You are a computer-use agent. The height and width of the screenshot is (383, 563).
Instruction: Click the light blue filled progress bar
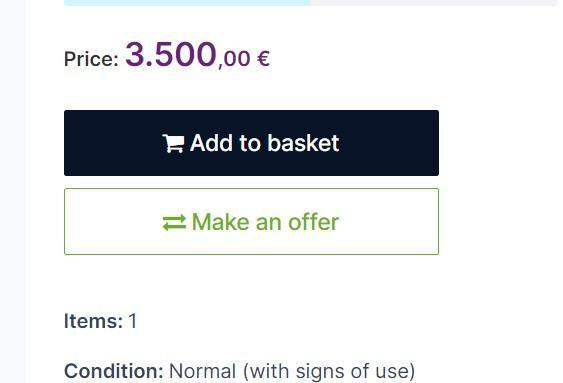(187, 3)
